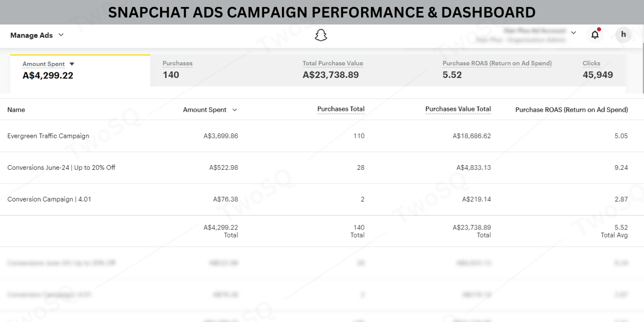
Task: Open the user profile avatar "h"
Action: click(623, 34)
